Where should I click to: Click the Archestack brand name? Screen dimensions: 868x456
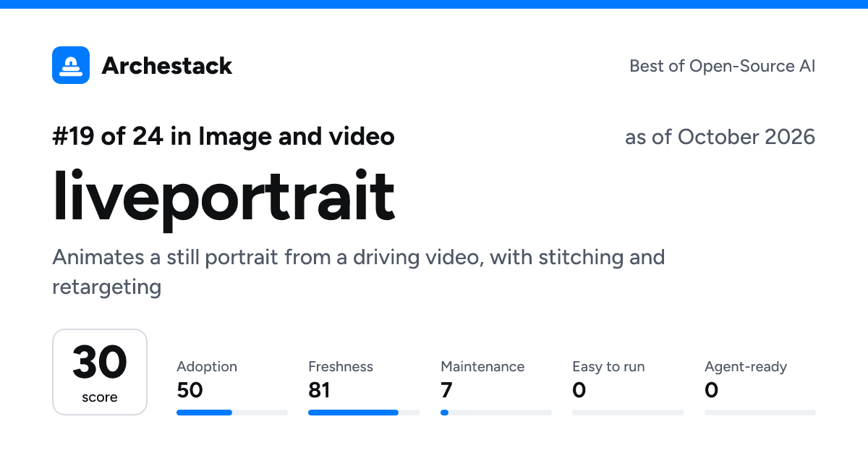[x=167, y=66]
